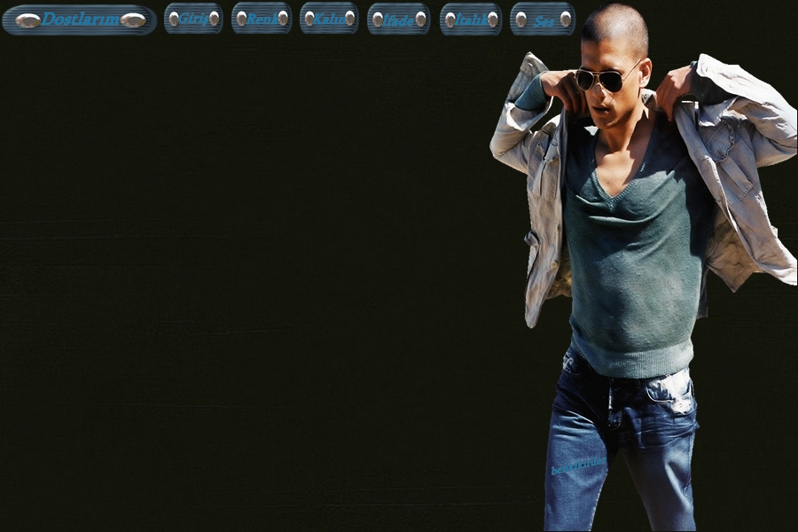Toggle the Ses sound button
The height and width of the screenshot is (532, 798).
click(543, 19)
